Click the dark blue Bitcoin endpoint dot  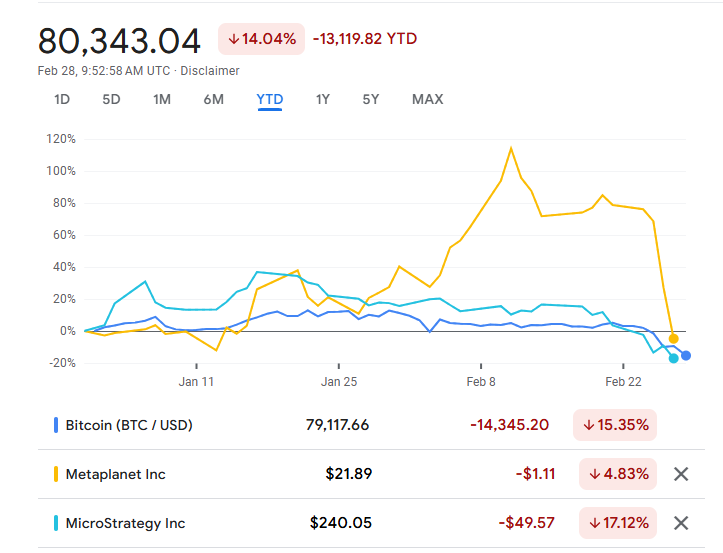686,356
